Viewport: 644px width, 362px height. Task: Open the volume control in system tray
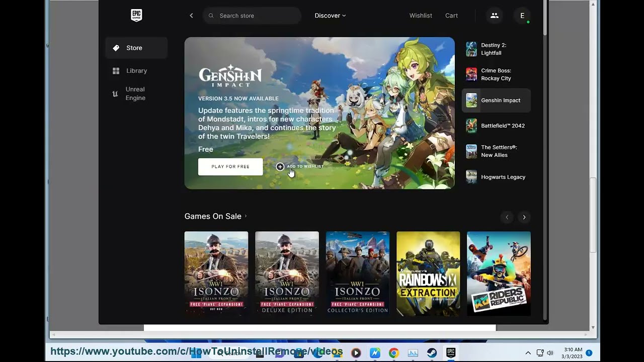(x=550, y=353)
